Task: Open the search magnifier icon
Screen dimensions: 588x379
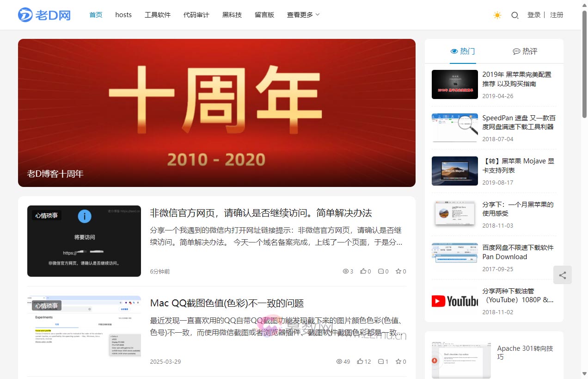Action: [x=514, y=15]
